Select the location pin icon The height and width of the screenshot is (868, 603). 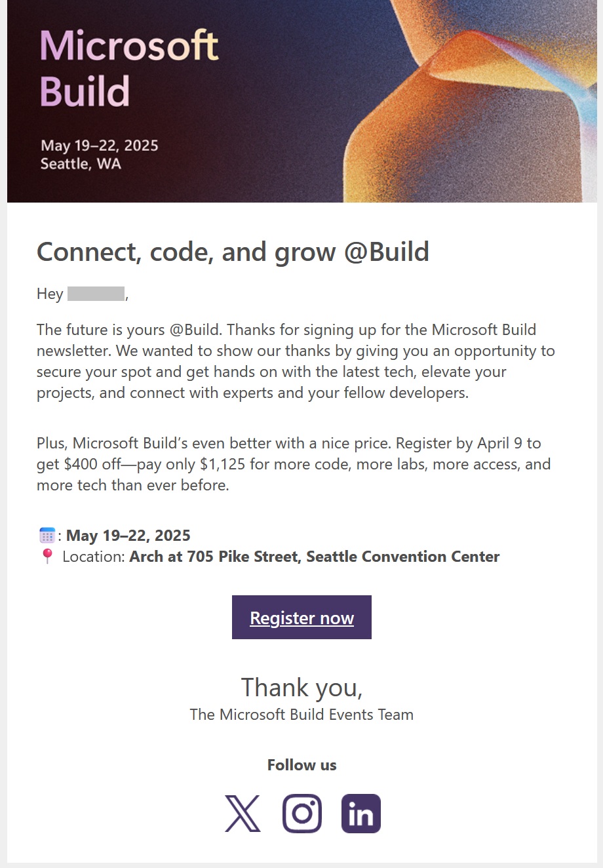(x=46, y=557)
